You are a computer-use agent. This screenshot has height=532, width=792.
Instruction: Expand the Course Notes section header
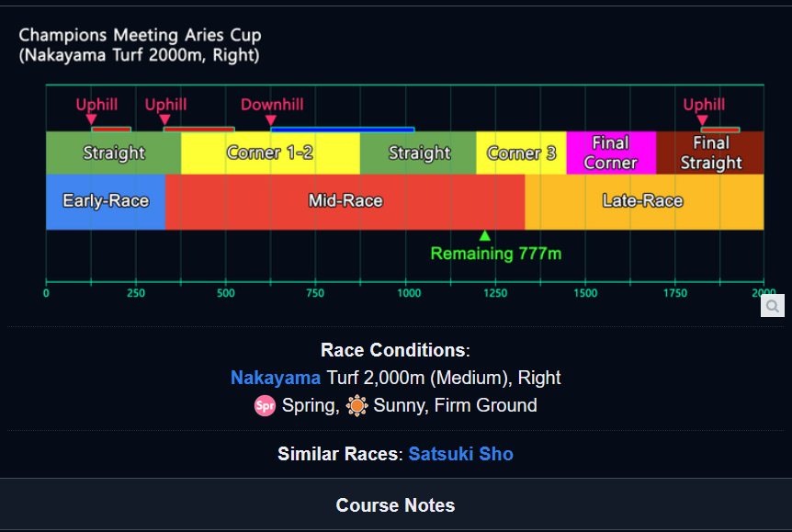(x=396, y=504)
